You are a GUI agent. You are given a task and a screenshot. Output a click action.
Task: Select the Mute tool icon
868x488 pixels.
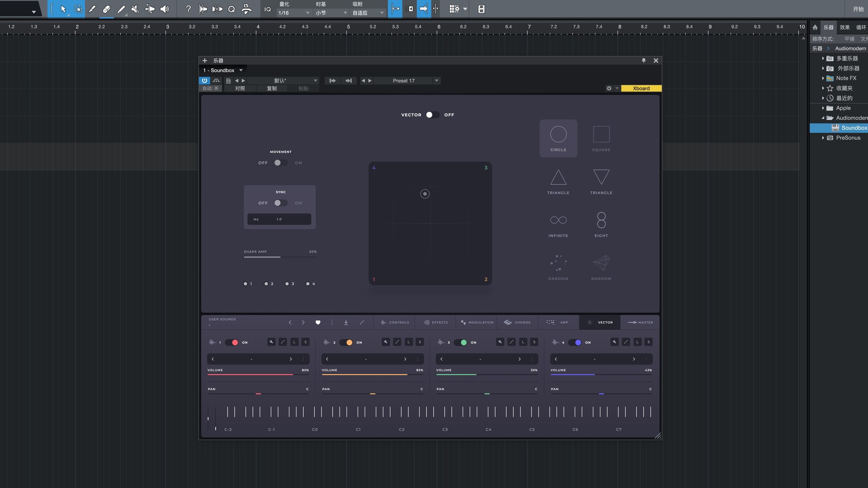click(x=135, y=9)
